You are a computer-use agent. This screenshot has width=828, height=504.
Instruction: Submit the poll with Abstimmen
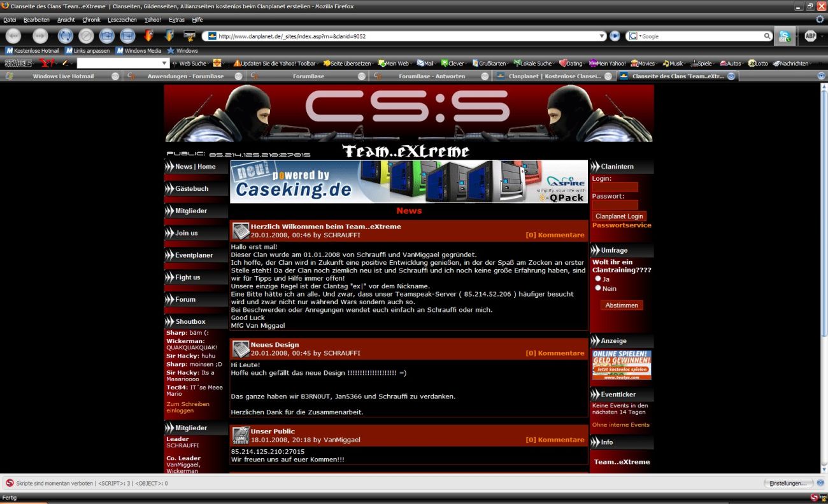click(x=622, y=305)
